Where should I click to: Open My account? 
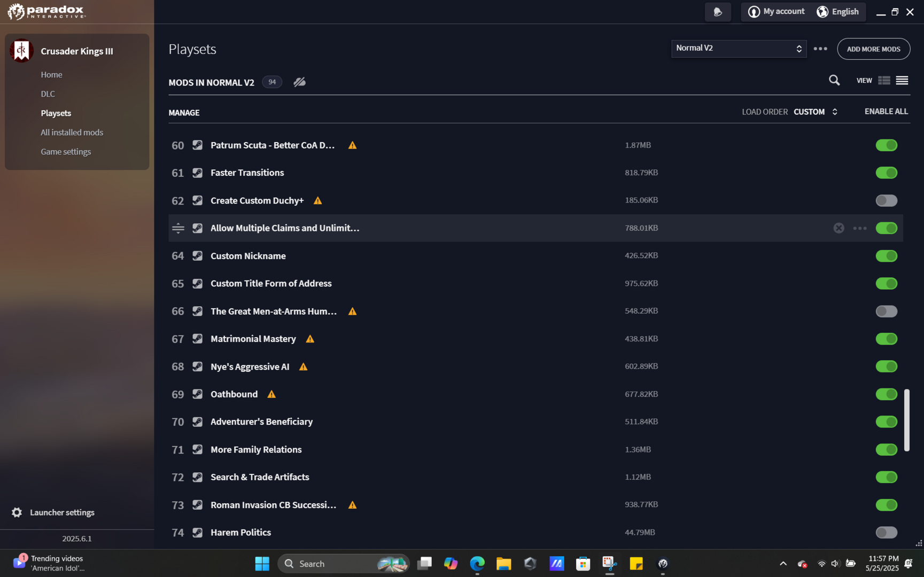[x=777, y=12]
